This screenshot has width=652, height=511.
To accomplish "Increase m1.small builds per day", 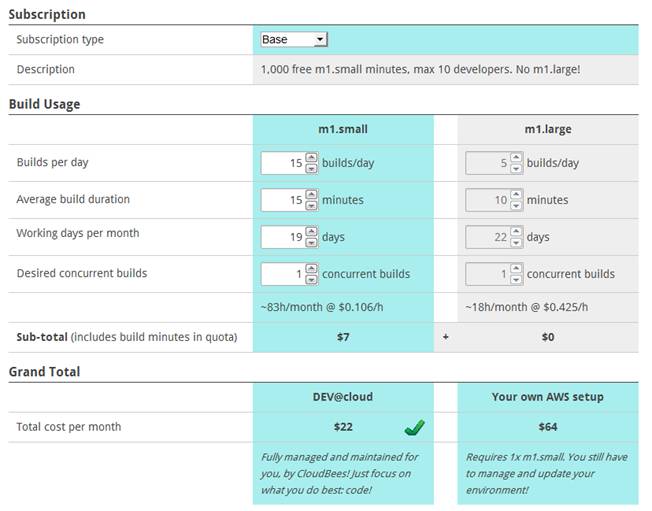I will click(311, 157).
